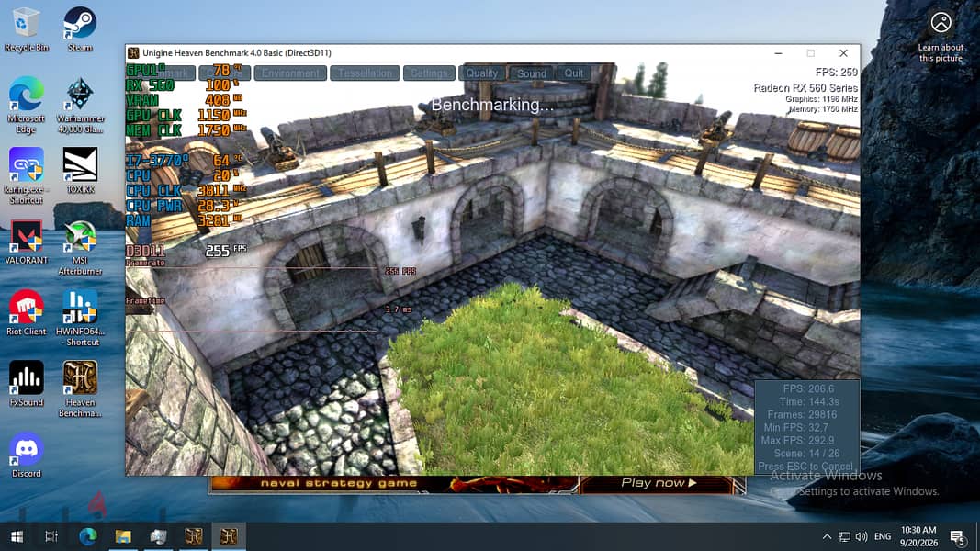Click the FPS: 259 readout
The image size is (980, 551).
pos(836,72)
